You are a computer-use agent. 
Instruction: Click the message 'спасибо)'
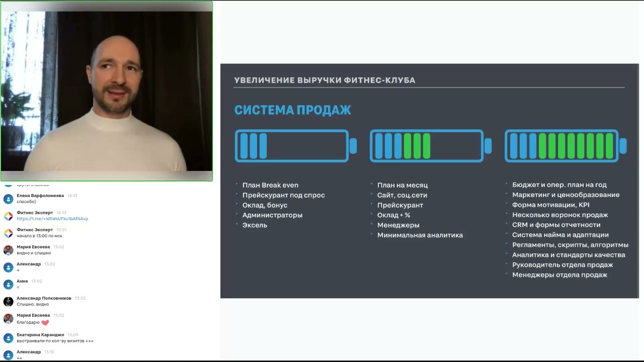[26, 202]
